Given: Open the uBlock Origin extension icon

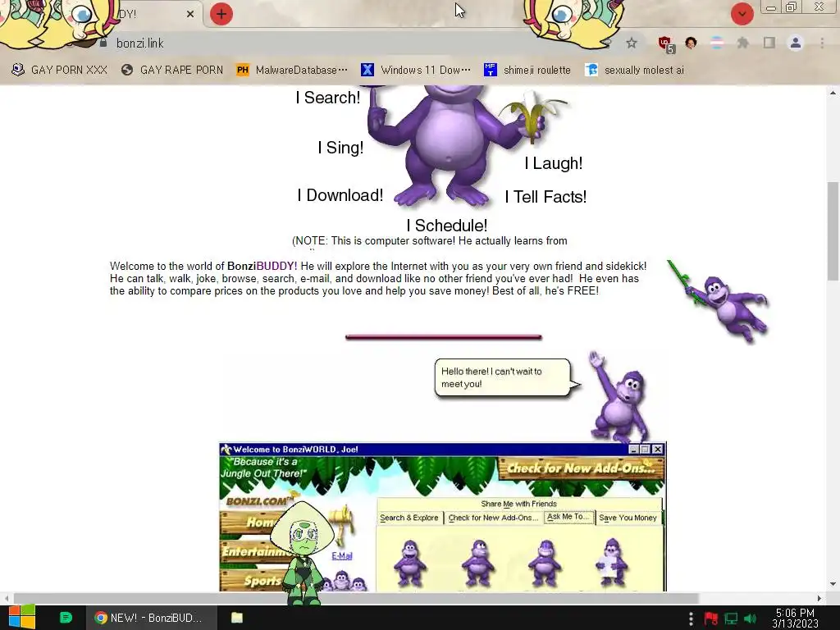Looking at the screenshot, I should click(x=666, y=44).
